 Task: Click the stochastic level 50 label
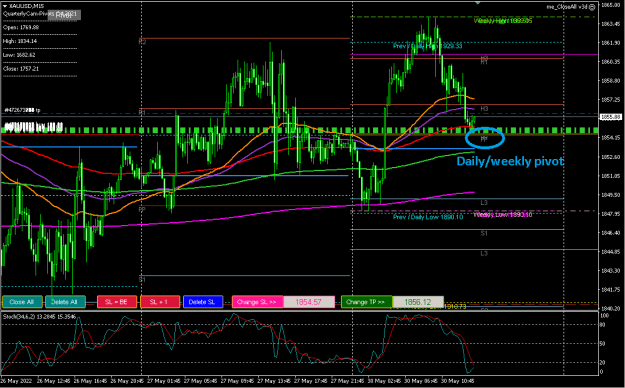[603, 343]
